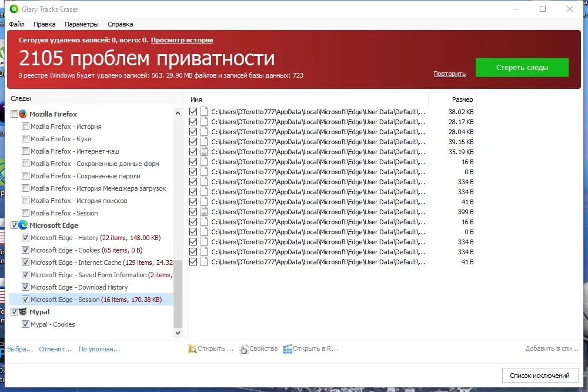This screenshot has height=392, width=588.
Task: Click the Повторить link
Action: [x=450, y=74]
